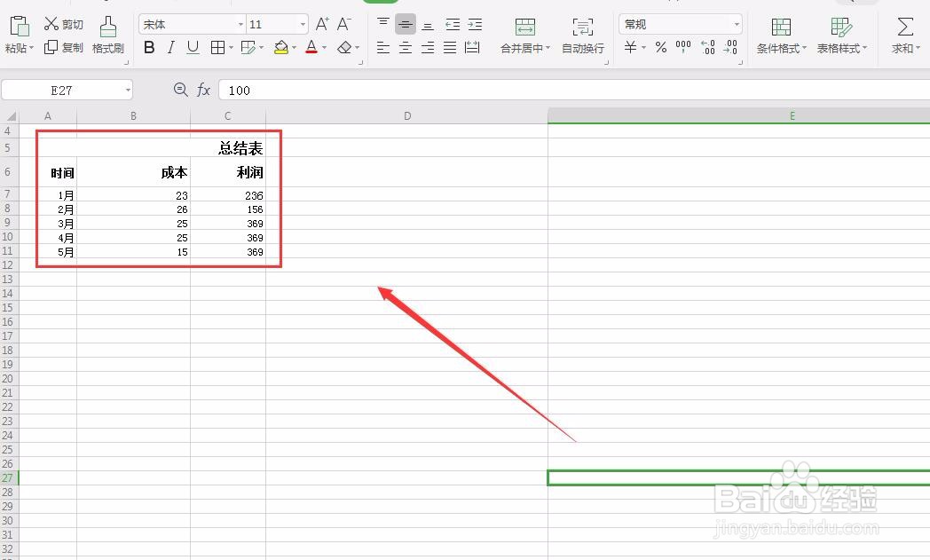930x560 pixels.
Task: Toggle Underline formatting
Action: [x=192, y=48]
